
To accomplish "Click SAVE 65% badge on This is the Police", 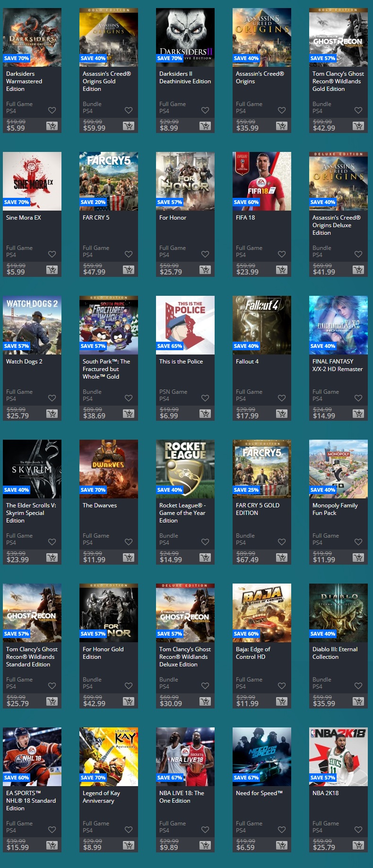I will [170, 346].
